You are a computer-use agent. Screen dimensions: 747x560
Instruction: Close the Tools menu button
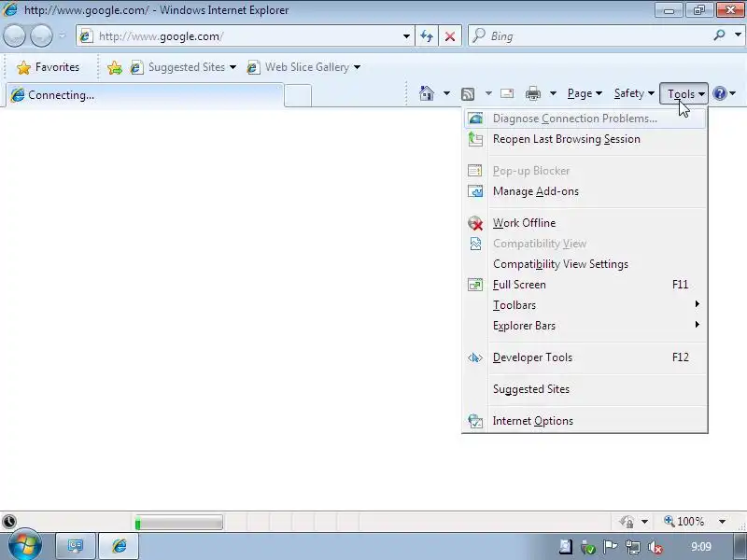tap(684, 93)
